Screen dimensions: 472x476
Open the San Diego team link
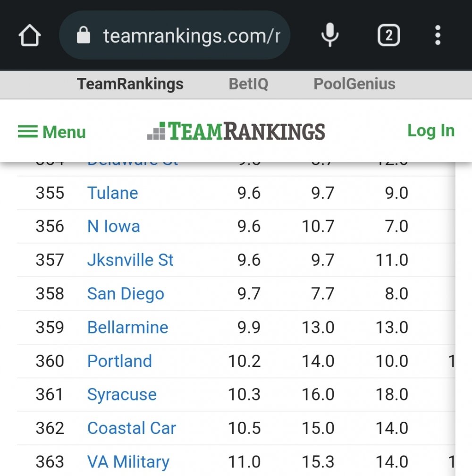pyautogui.click(x=126, y=294)
